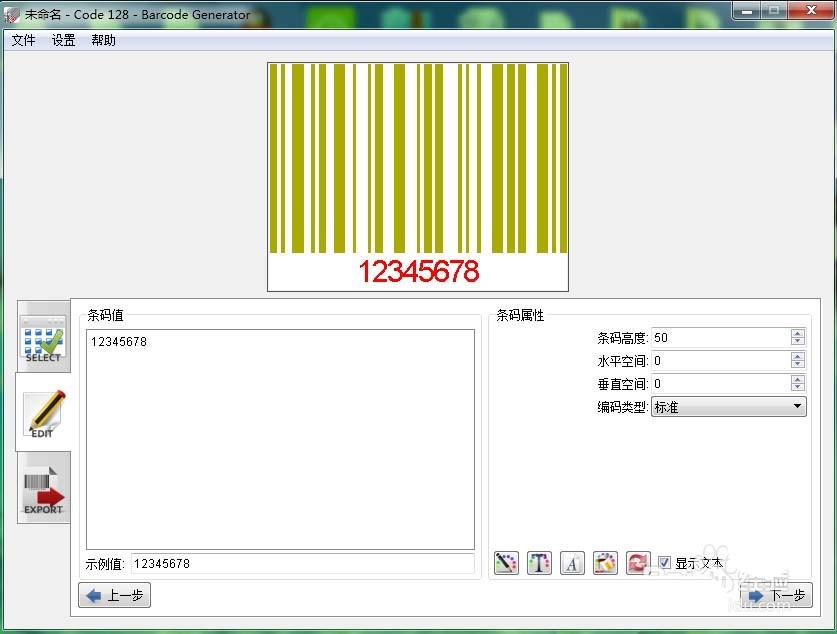Click the rotate barcode icon

tap(638, 563)
